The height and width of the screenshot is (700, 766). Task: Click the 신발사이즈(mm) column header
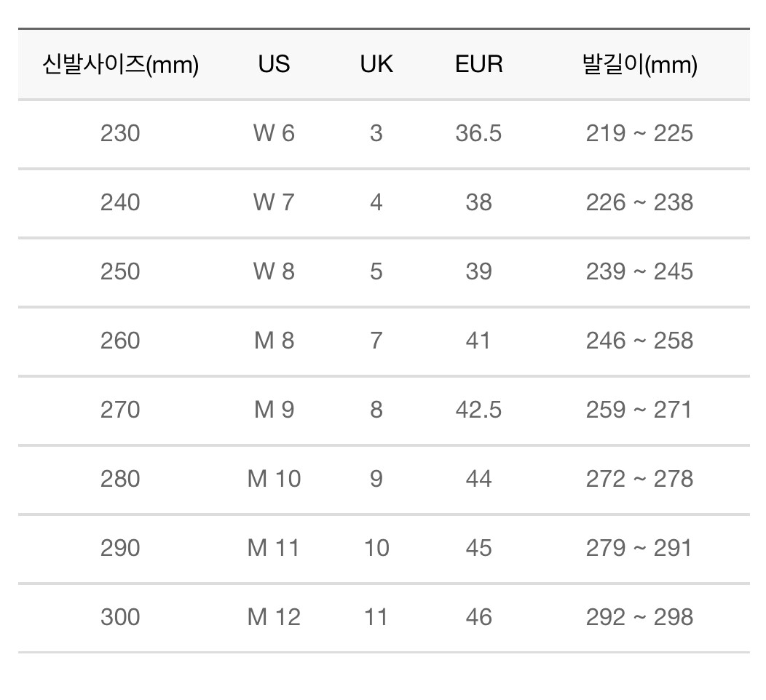click(120, 65)
